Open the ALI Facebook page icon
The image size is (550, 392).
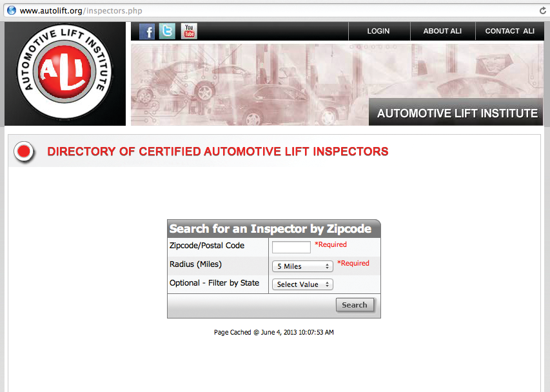[146, 30]
